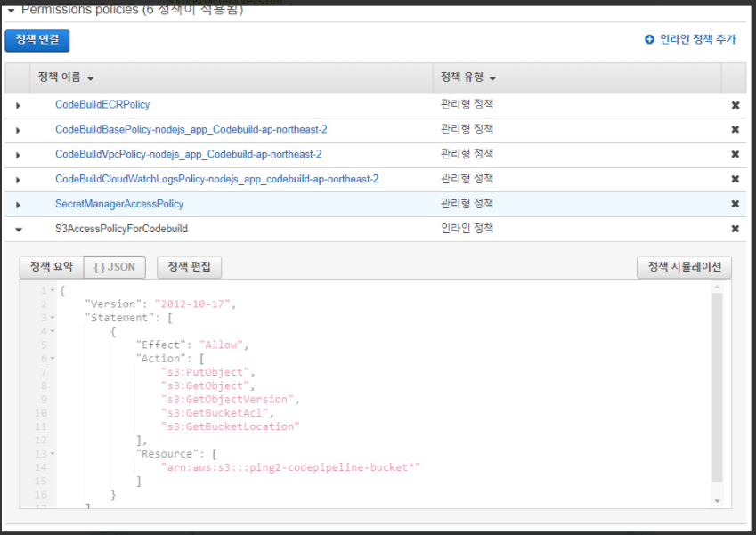Click the ping2-codepipeline-bucket resource ARN
This screenshot has height=535, width=756.
(x=290, y=467)
